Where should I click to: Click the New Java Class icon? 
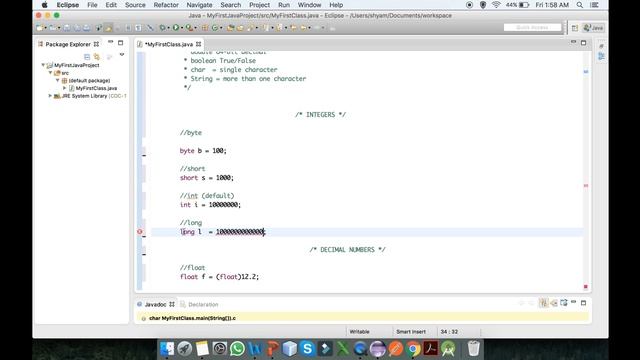pyautogui.click(x=215, y=28)
